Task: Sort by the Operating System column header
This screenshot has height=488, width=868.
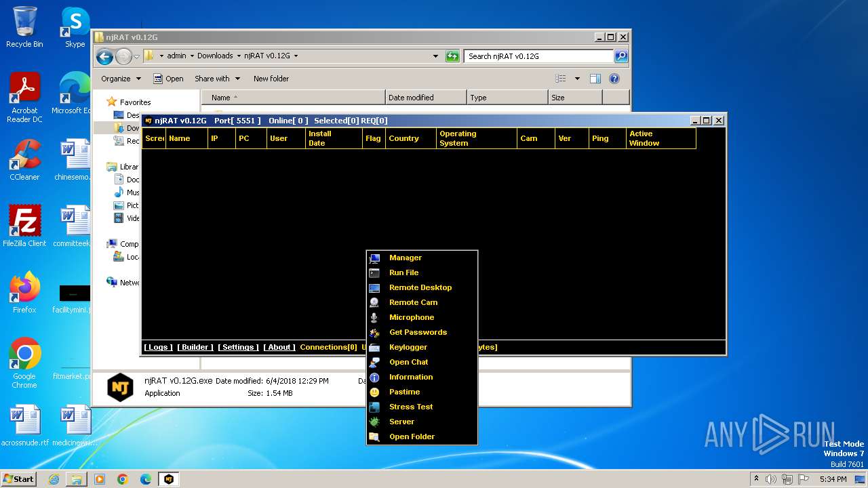Action: coord(476,138)
